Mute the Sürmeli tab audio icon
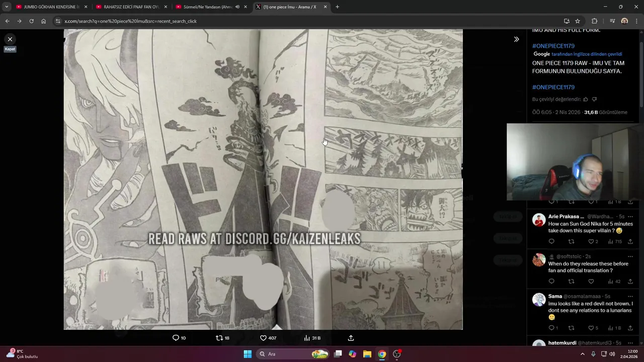This screenshot has width=644, height=362. (x=237, y=7)
